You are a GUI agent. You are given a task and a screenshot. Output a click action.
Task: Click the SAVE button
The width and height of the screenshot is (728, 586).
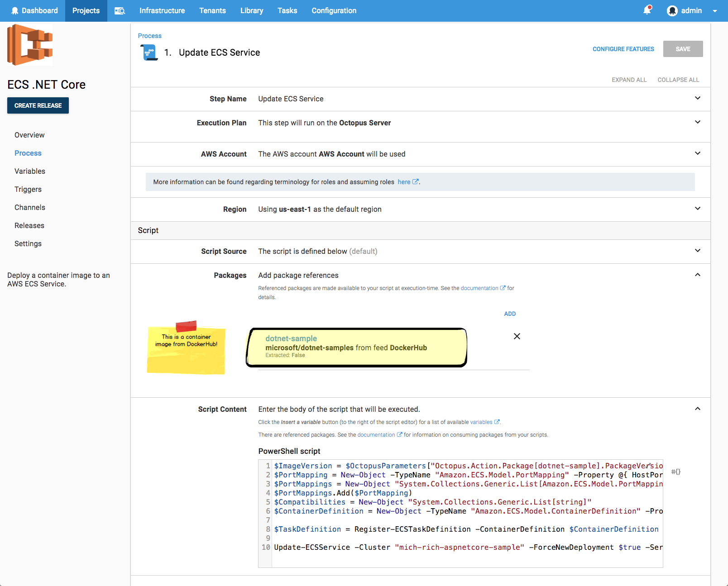683,49
